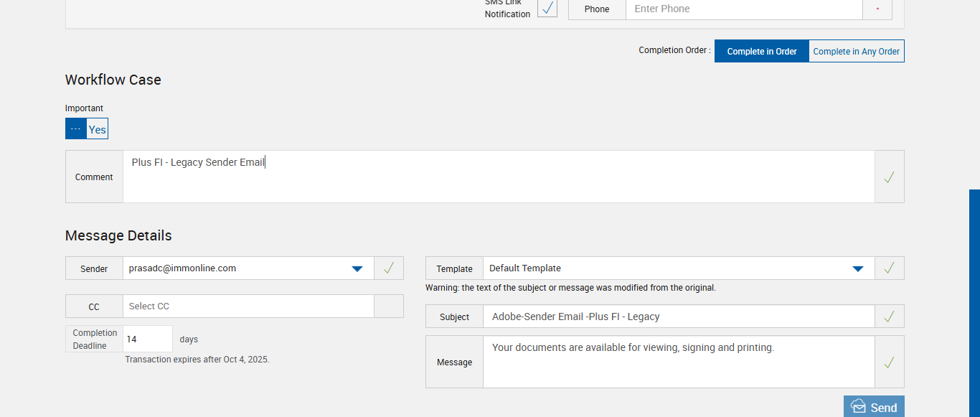Expand the Template dropdown list
The height and width of the screenshot is (417, 980).
tap(857, 268)
